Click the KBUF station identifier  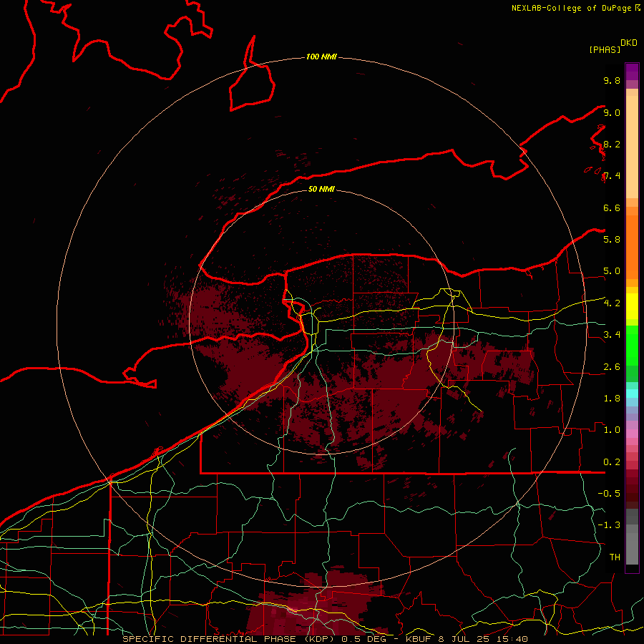(x=419, y=639)
